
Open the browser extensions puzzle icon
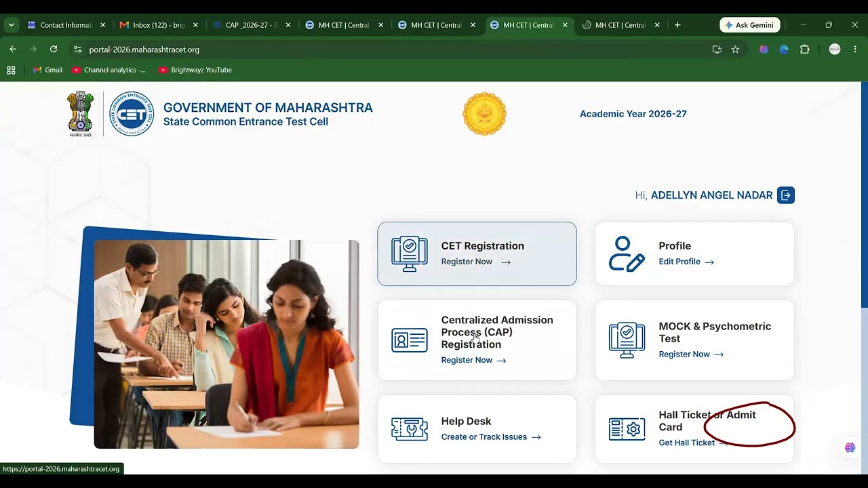805,49
